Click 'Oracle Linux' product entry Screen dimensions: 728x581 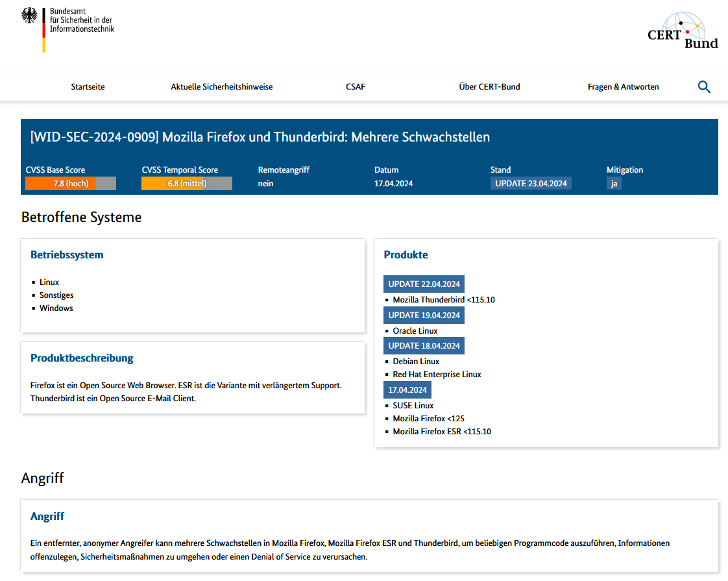[x=415, y=331]
